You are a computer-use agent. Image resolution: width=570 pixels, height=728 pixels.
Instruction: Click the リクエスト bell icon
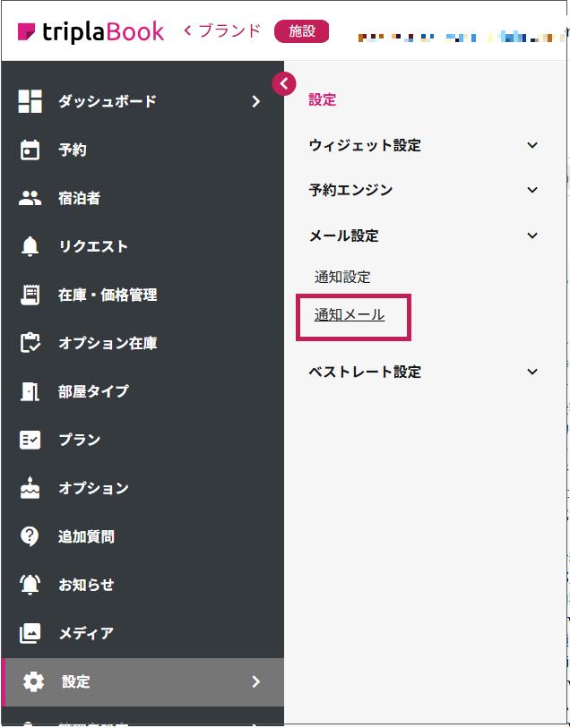point(30,246)
